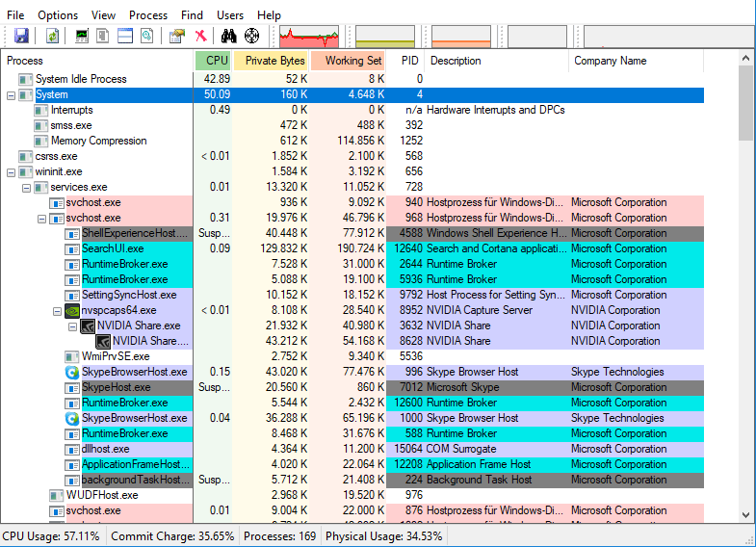
Task: Select RuntimeBroker.exe with PID 12600
Action: point(352,403)
